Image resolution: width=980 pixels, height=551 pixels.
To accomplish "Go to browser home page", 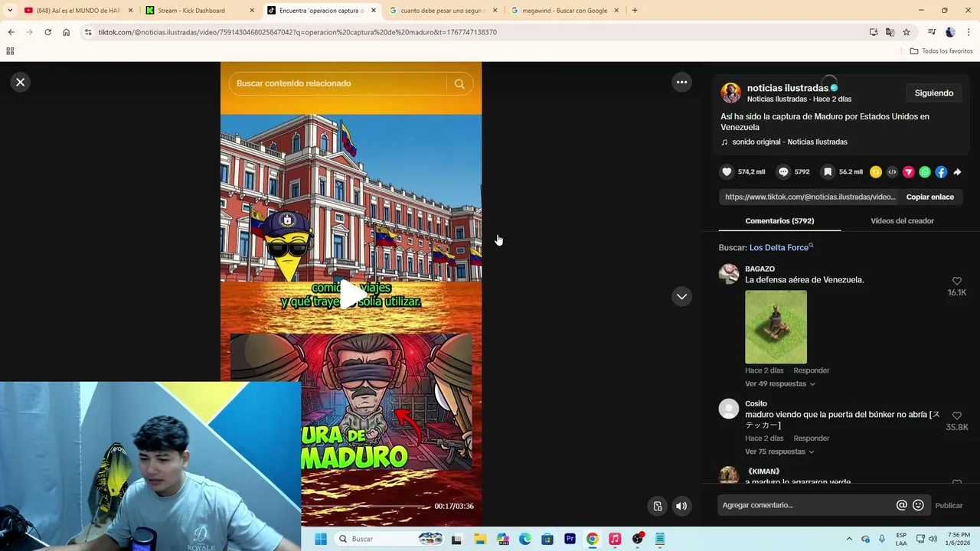I will [66, 32].
